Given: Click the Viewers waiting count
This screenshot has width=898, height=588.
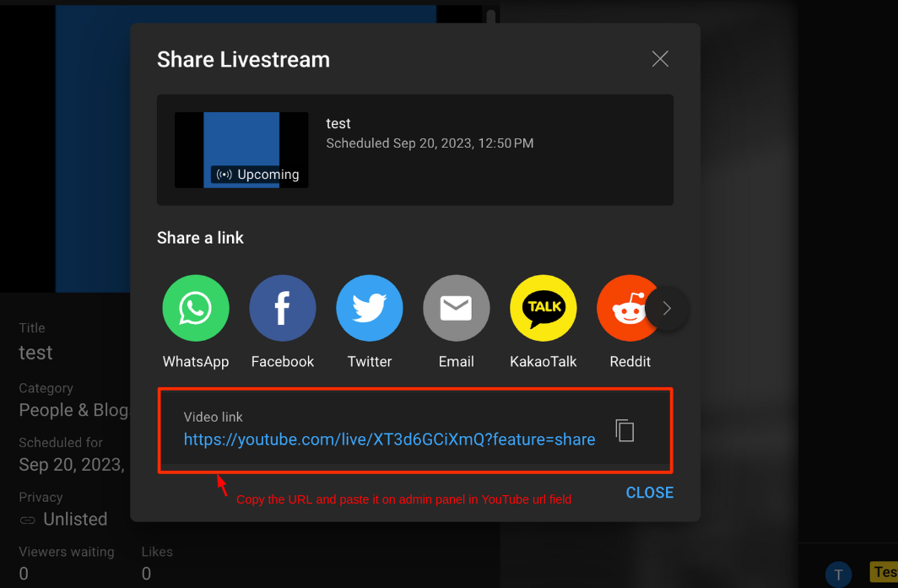Looking at the screenshot, I should (24, 574).
